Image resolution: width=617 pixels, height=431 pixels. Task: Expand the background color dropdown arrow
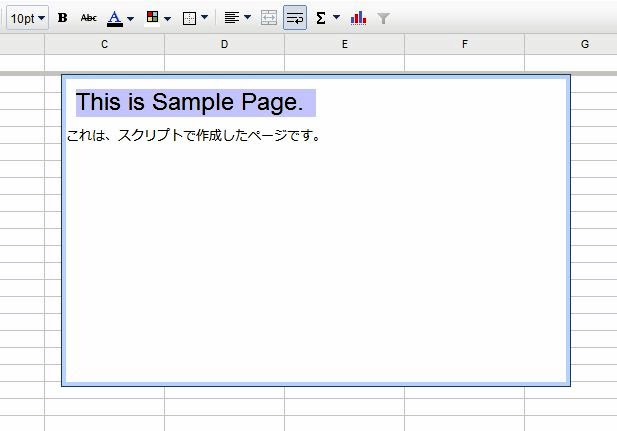pos(167,18)
